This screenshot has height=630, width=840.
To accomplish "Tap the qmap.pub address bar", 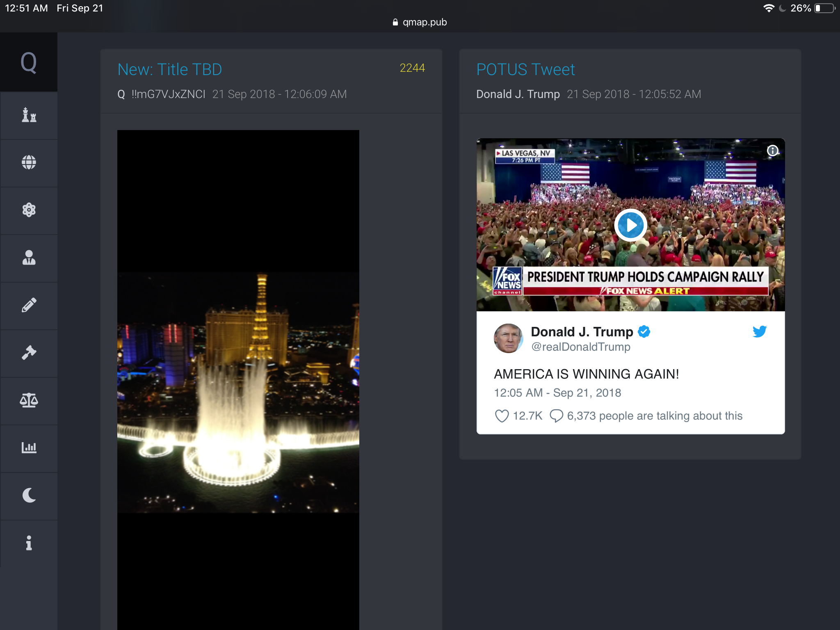I will tap(420, 22).
